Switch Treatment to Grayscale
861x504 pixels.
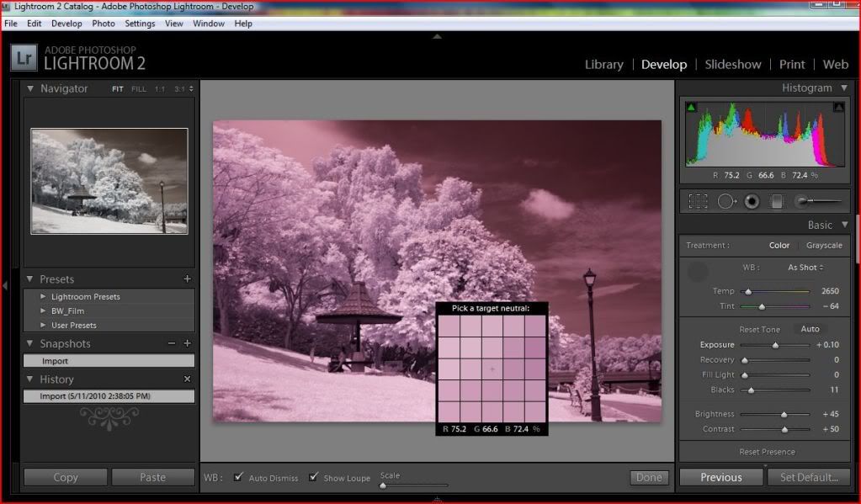point(824,246)
